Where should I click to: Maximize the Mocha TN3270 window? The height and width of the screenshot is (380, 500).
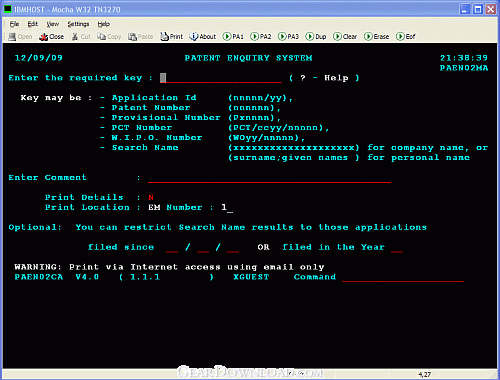coord(478,9)
